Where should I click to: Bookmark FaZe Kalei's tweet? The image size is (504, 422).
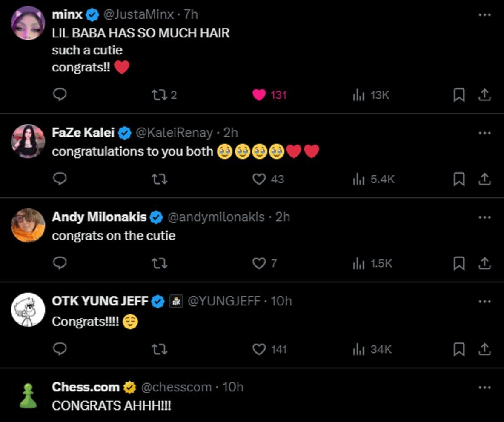458,179
